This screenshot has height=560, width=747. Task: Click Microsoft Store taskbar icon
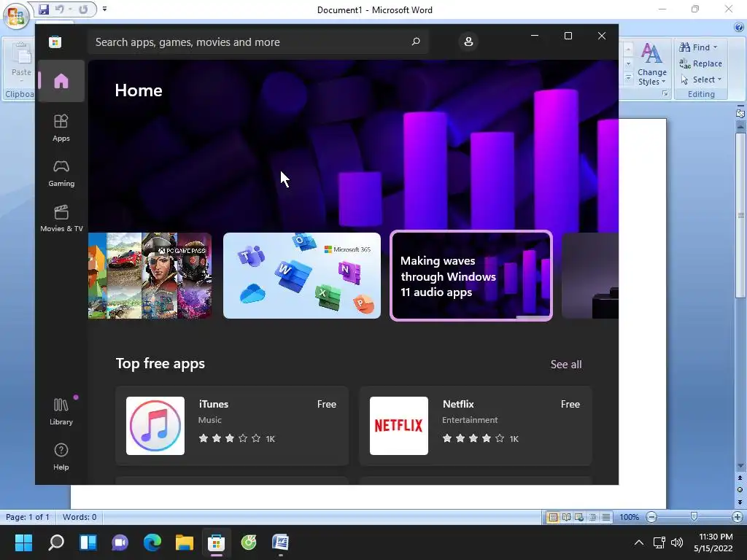coord(216,542)
